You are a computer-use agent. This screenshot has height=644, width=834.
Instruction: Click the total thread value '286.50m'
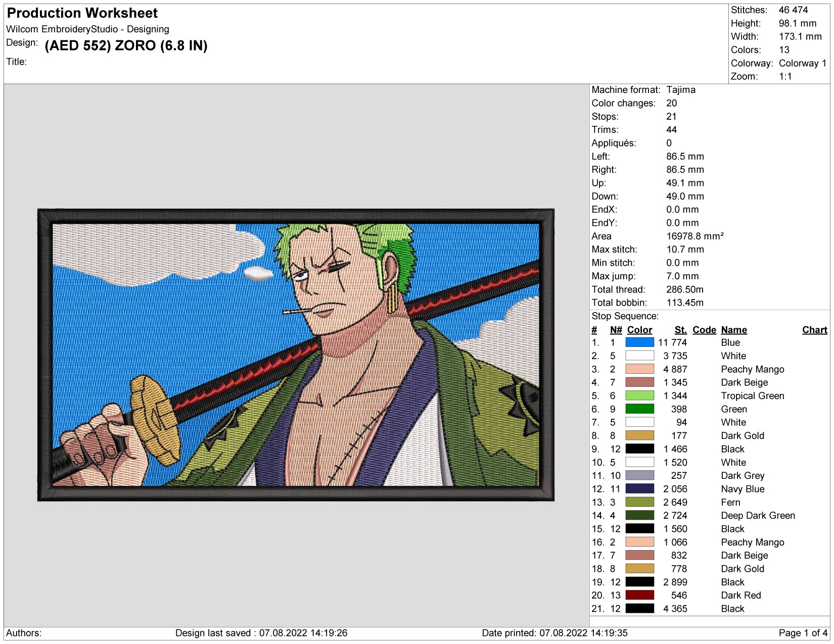point(685,289)
